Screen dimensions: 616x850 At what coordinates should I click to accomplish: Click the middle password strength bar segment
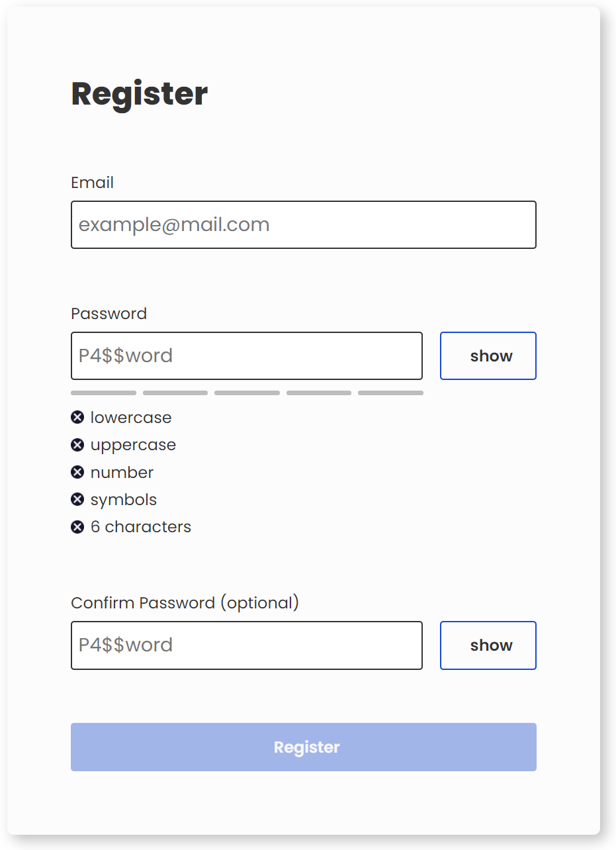coord(247,393)
